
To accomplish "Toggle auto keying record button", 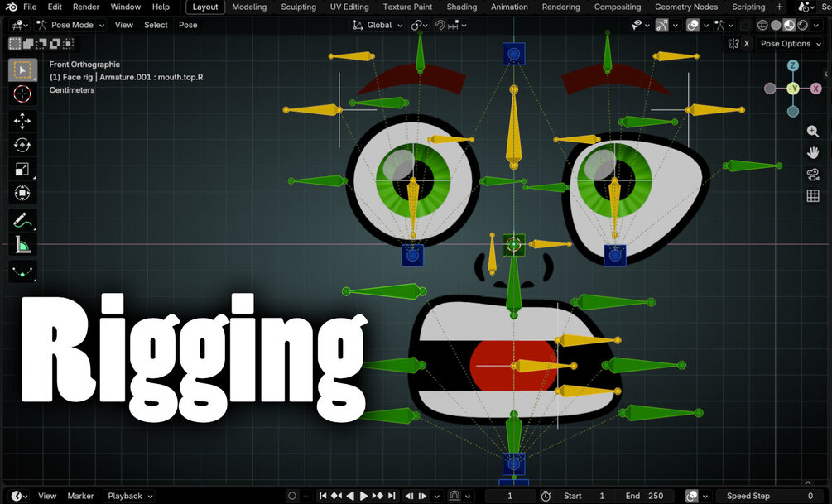I will click(x=292, y=496).
